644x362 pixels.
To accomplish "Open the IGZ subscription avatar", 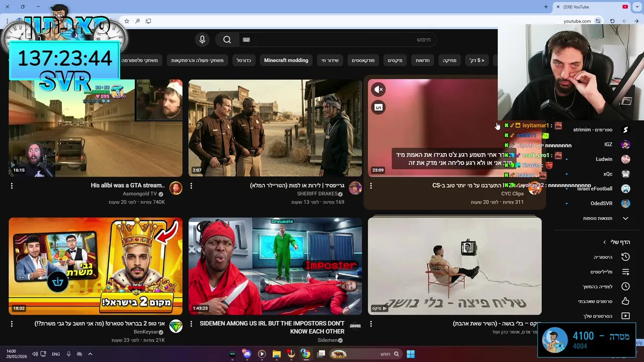I will pyautogui.click(x=625, y=144).
